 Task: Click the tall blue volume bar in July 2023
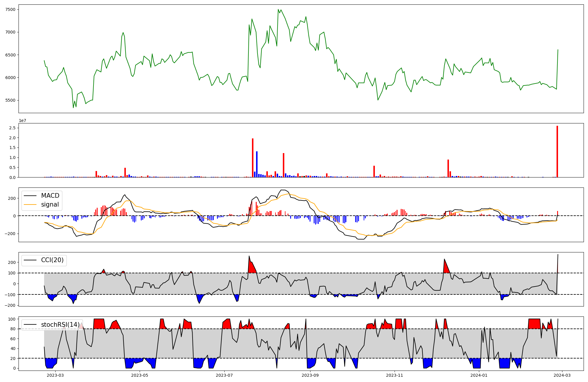(257, 164)
